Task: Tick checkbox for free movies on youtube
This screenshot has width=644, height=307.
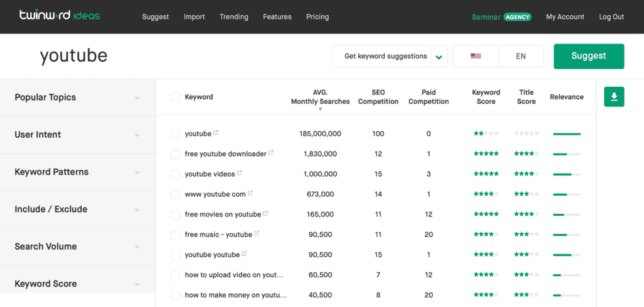Action: [175, 215]
